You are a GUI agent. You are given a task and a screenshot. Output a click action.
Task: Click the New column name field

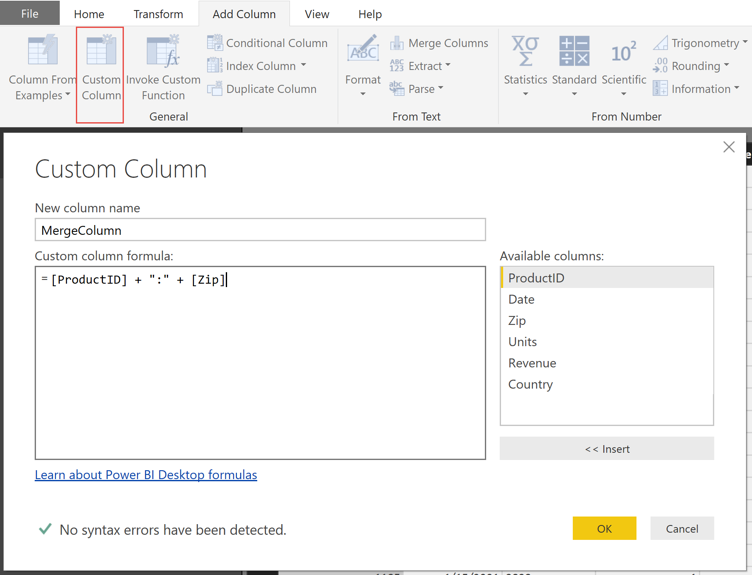coord(260,230)
